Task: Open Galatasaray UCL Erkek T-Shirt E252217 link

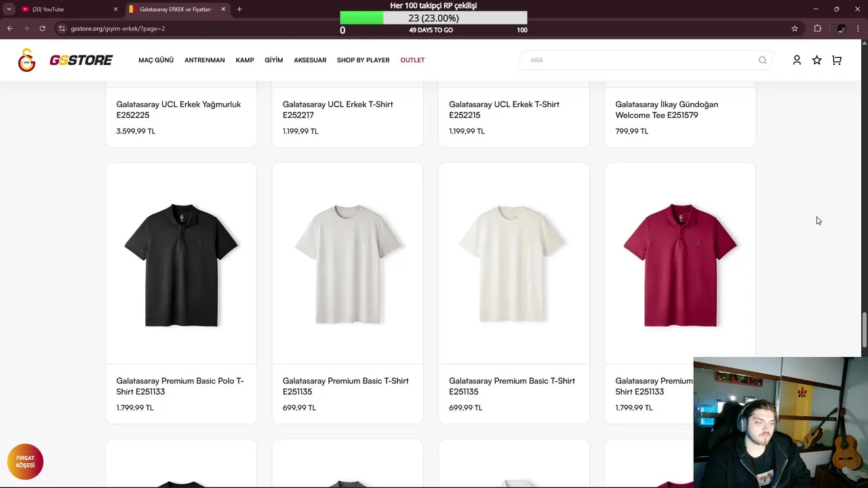Action: tap(338, 110)
